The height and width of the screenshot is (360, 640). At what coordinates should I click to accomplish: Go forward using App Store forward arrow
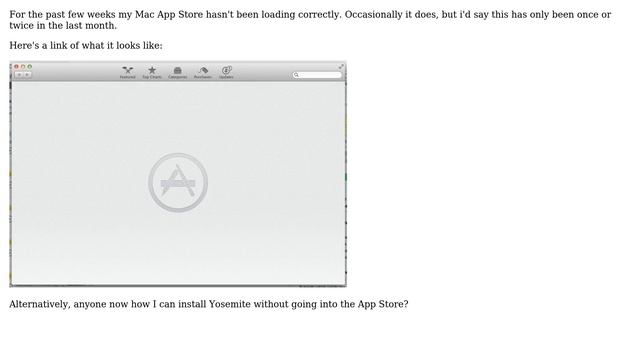coord(27,75)
